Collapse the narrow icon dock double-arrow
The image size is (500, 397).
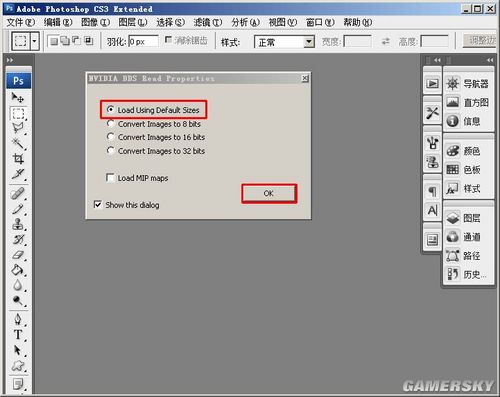437,60
